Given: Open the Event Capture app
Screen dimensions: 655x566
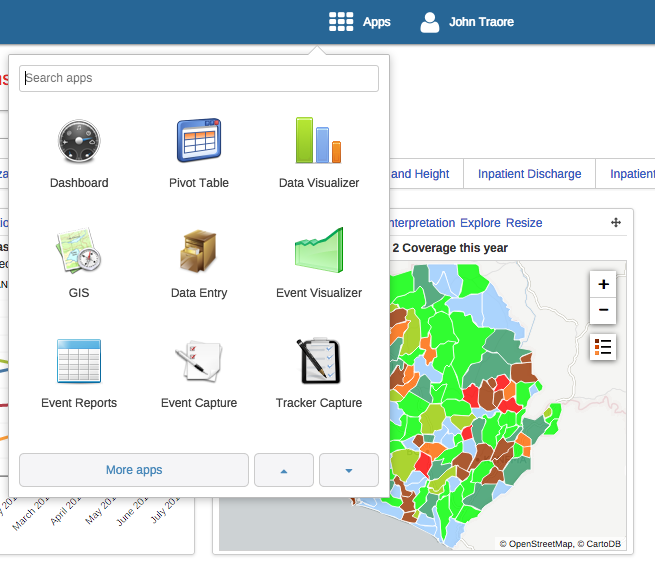Looking at the screenshot, I should (x=199, y=362).
